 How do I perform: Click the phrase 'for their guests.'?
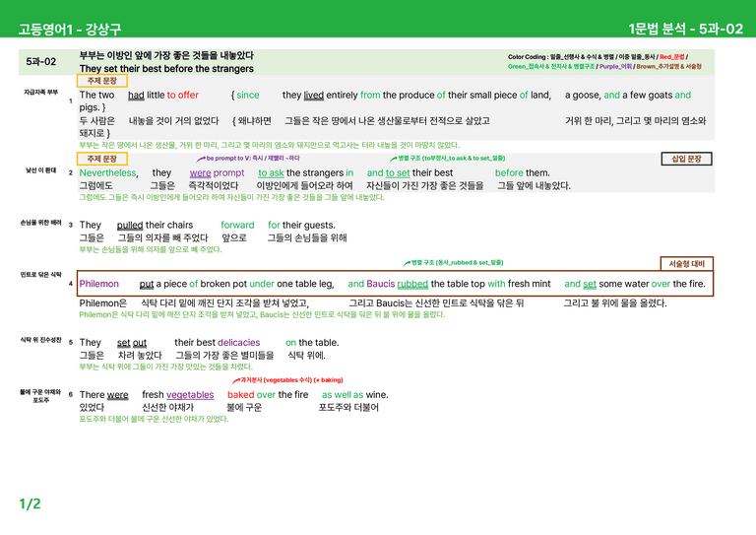tap(301, 226)
